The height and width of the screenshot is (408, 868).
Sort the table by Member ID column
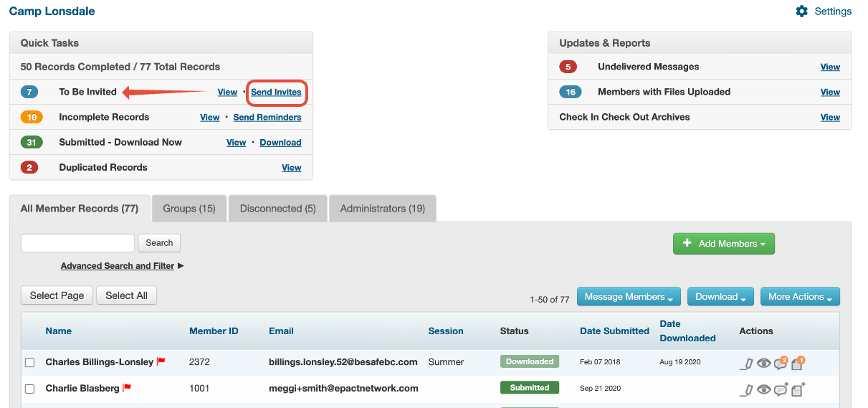coord(214,331)
